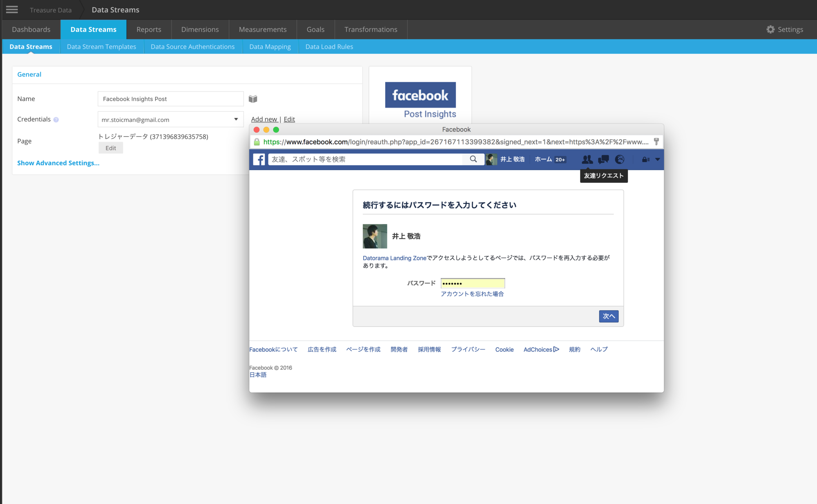Select the Data Streams sub-tab
Image resolution: width=817 pixels, height=504 pixels.
(31, 47)
